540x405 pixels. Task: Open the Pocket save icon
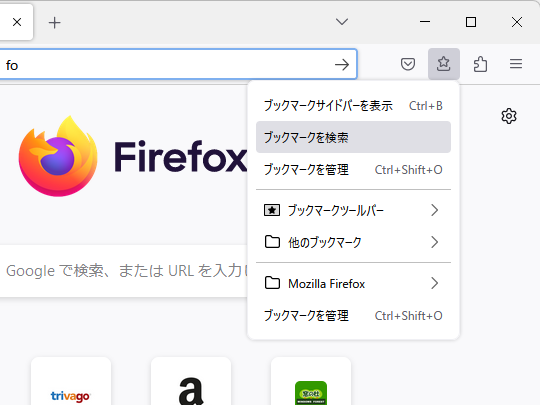click(408, 64)
